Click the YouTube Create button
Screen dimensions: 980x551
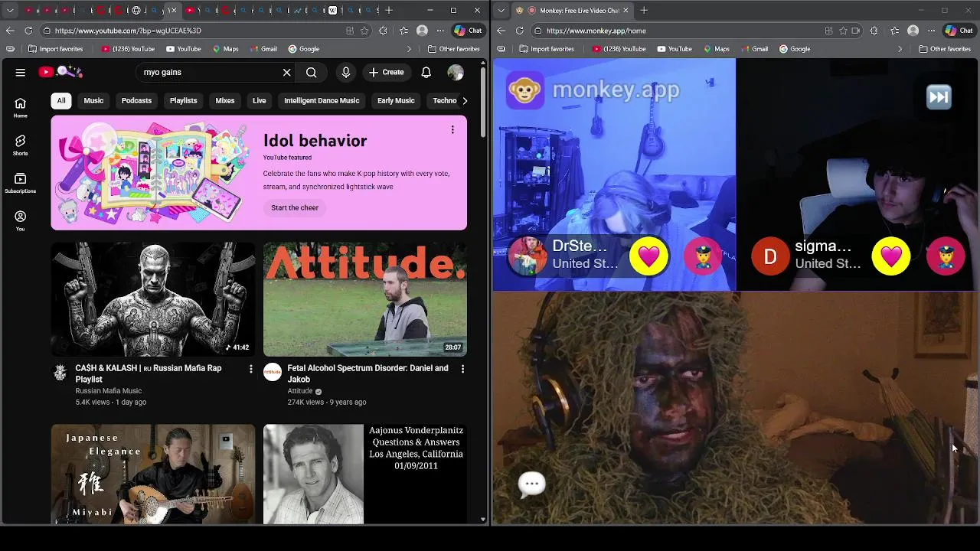[386, 72]
